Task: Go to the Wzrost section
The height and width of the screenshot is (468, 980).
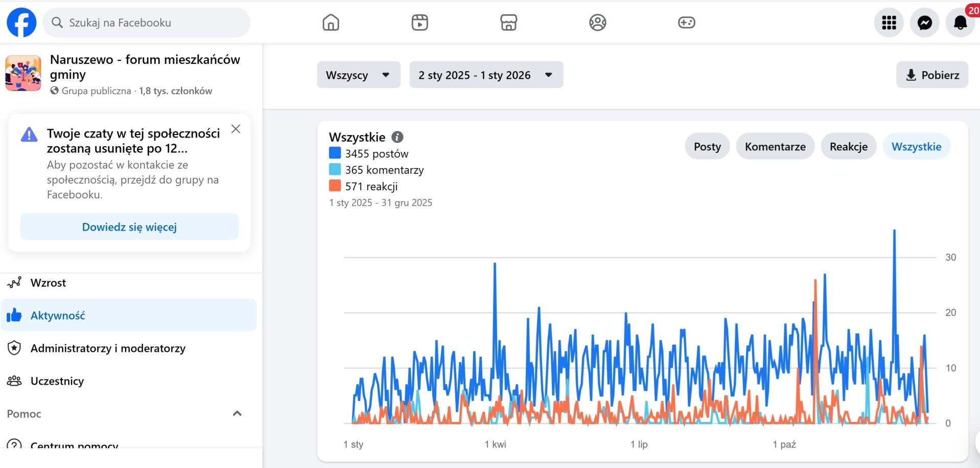Action: (x=48, y=283)
